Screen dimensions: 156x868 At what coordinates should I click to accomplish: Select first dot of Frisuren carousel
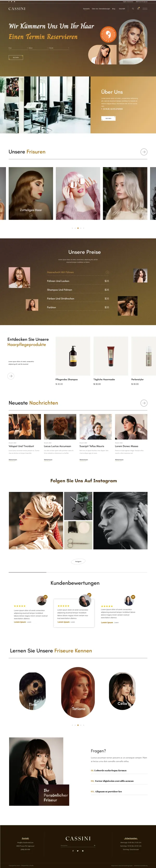pos(72,228)
